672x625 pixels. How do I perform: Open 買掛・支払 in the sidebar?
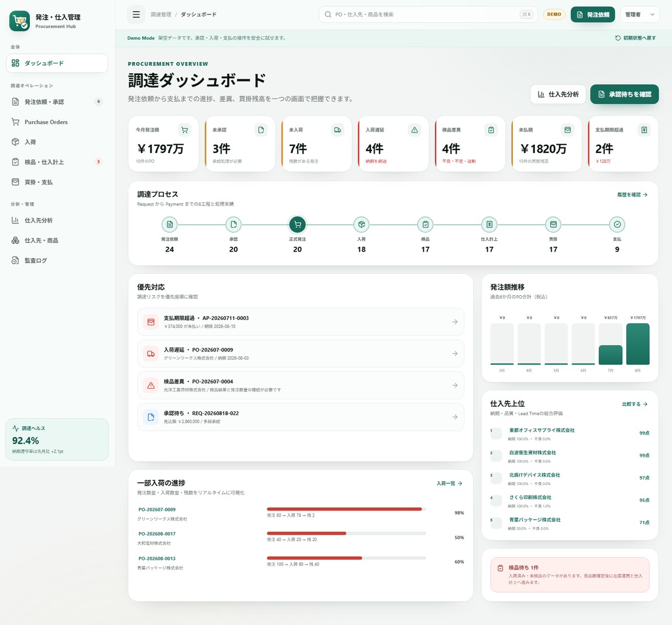[x=57, y=182]
